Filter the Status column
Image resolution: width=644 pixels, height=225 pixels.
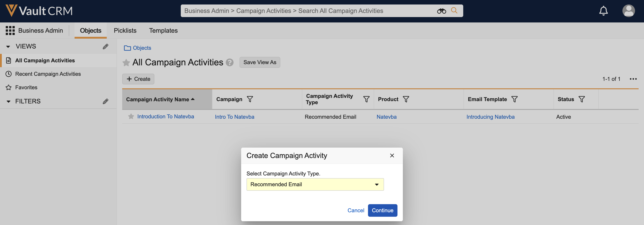(581, 99)
